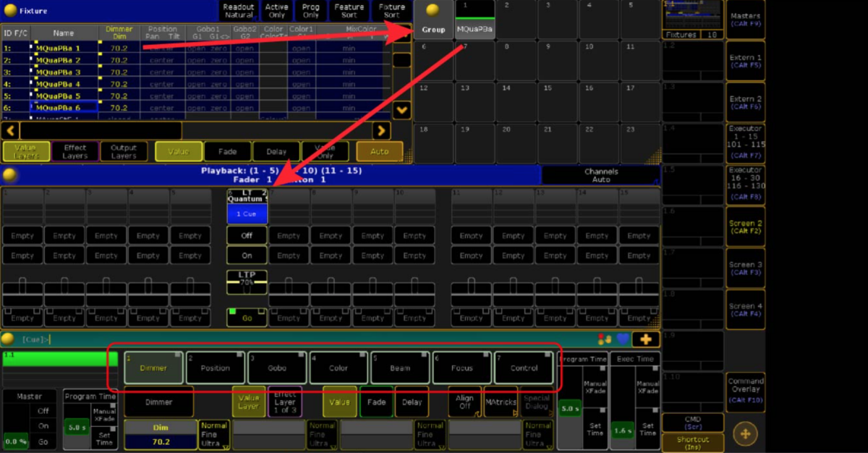Select the Position preset type tab

click(x=216, y=368)
